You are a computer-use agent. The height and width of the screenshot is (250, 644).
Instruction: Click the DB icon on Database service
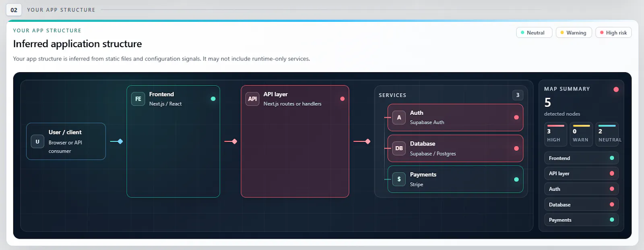(399, 148)
